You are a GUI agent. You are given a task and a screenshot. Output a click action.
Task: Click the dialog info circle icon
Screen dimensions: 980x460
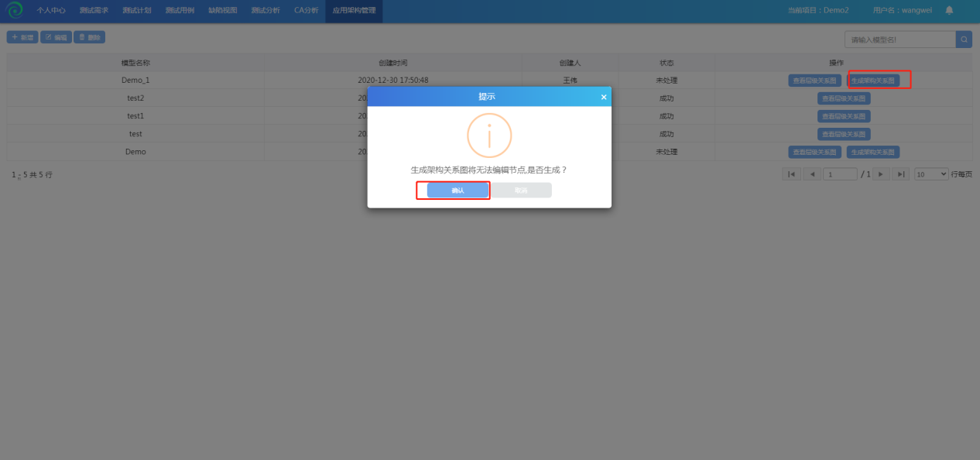489,136
